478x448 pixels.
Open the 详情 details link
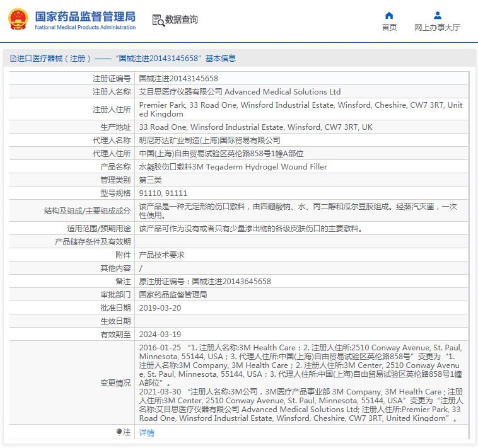[x=146, y=433]
